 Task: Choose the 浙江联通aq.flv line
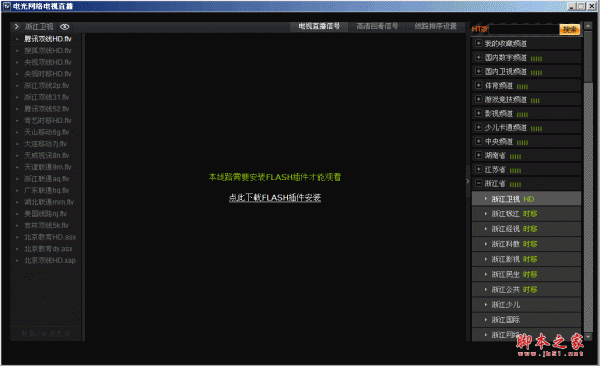[x=47, y=179]
